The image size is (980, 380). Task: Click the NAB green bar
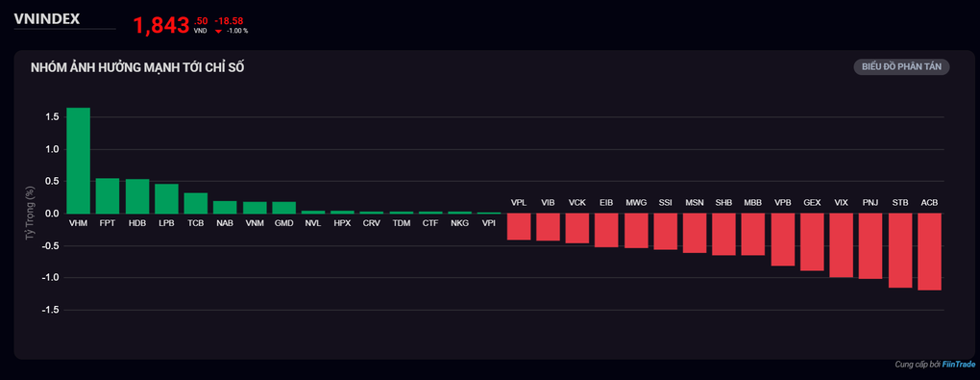[225, 207]
